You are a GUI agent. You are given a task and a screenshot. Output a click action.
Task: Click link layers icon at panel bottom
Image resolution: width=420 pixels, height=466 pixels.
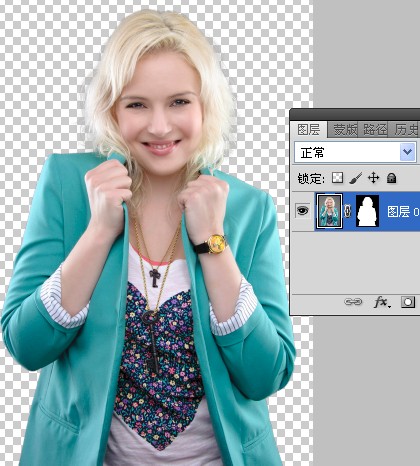point(353,302)
